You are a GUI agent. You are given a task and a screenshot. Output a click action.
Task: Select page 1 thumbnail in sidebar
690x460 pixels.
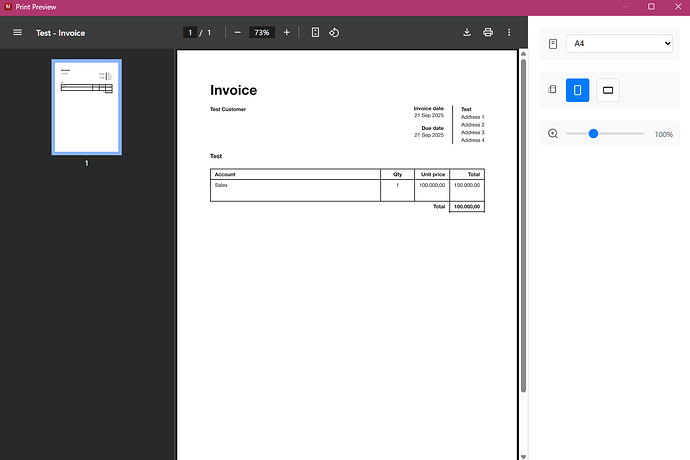coord(87,107)
